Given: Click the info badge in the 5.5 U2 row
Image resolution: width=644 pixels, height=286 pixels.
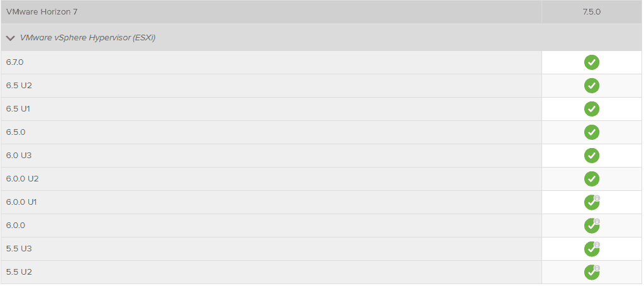Looking at the screenshot, I should [x=597, y=268].
